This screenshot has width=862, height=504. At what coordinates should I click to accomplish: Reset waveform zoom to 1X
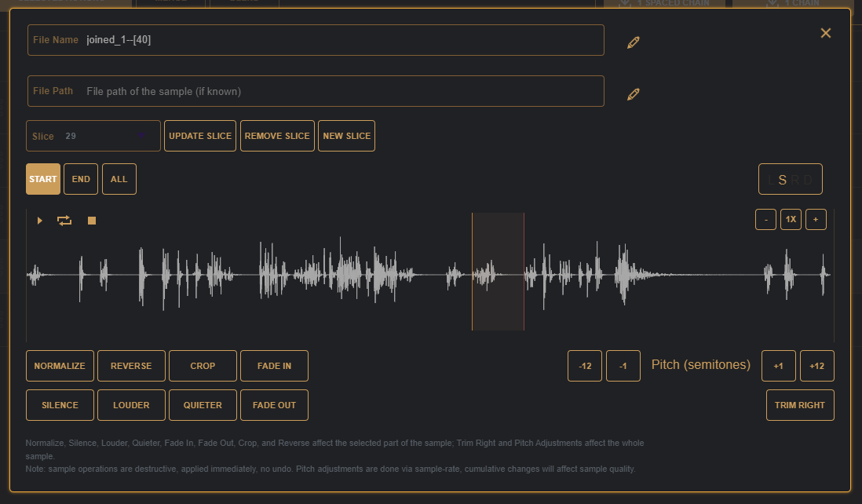click(791, 220)
